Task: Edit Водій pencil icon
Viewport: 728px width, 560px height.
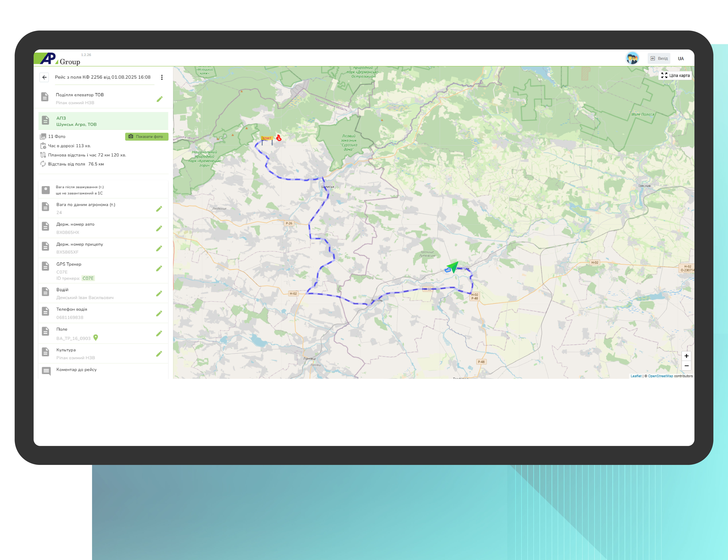Action: point(159,293)
